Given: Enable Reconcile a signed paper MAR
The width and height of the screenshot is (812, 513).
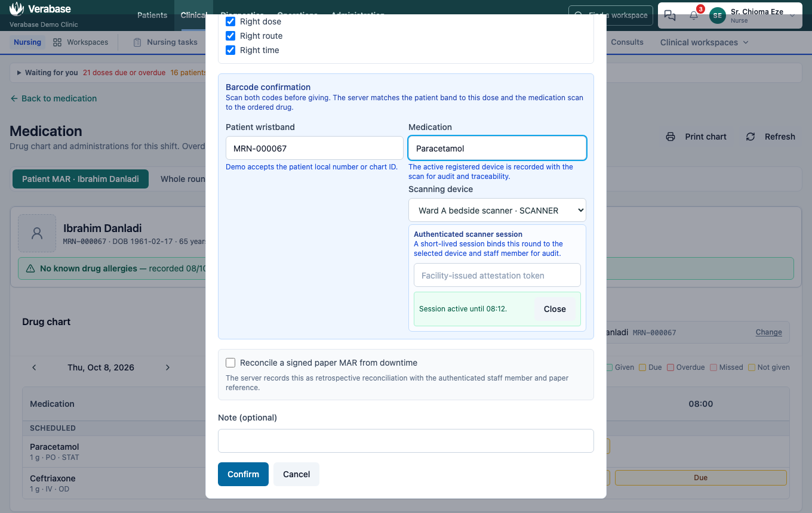Looking at the screenshot, I should pos(230,363).
